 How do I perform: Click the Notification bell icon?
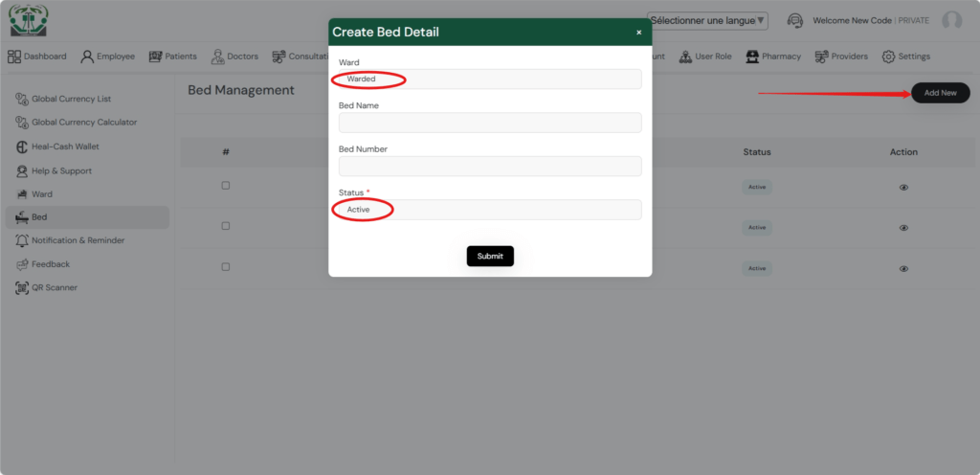(22, 240)
